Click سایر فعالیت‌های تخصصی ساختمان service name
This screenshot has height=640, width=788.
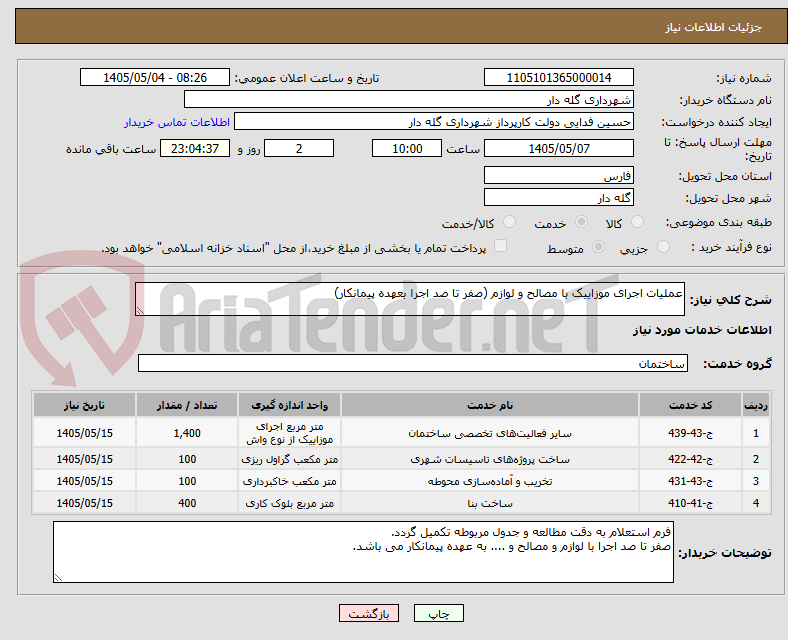point(490,433)
